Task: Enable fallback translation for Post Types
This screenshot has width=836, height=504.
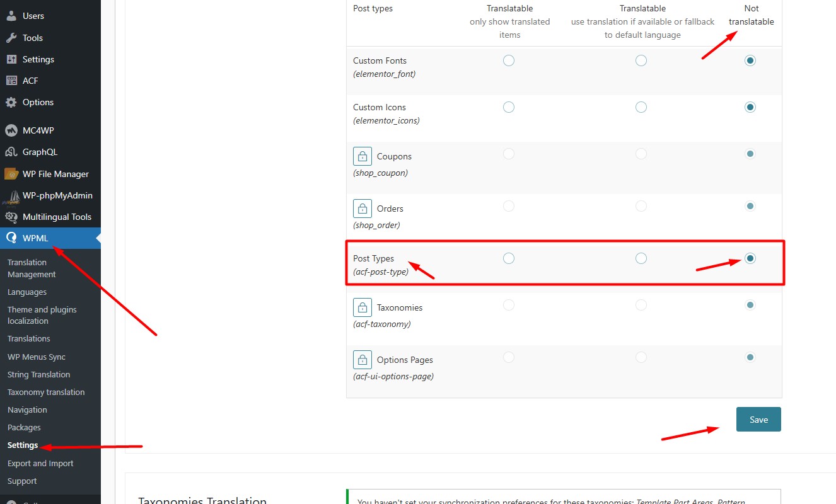Action: pyautogui.click(x=641, y=258)
